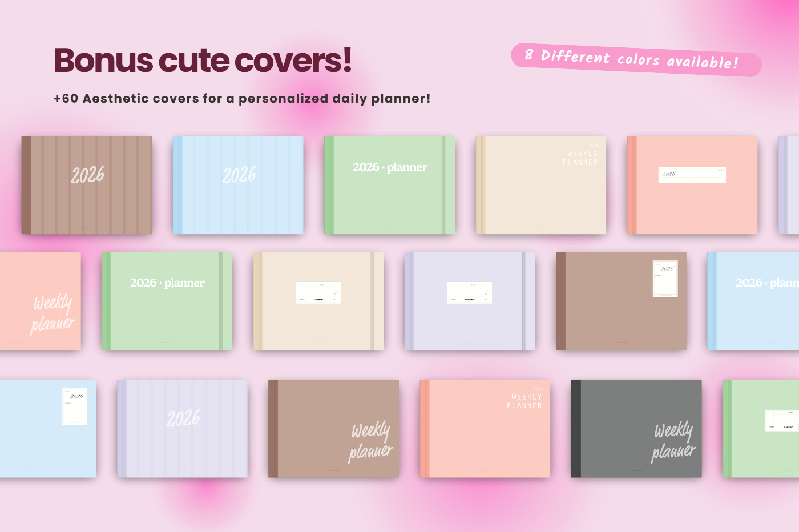
Task: Select the peach cover with white label
Action: [x=692, y=185]
